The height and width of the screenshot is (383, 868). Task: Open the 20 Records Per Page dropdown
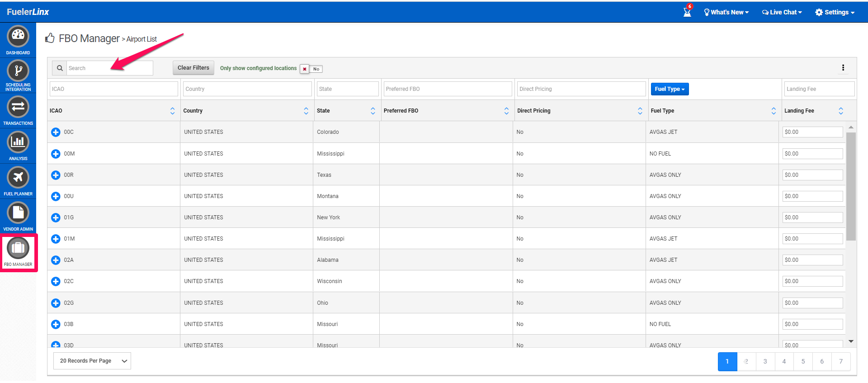92,361
